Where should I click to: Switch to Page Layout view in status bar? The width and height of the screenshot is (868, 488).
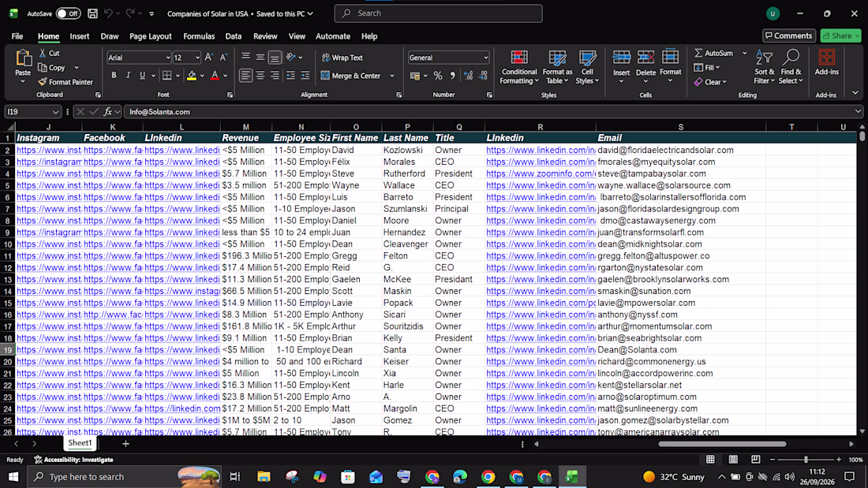click(733, 460)
